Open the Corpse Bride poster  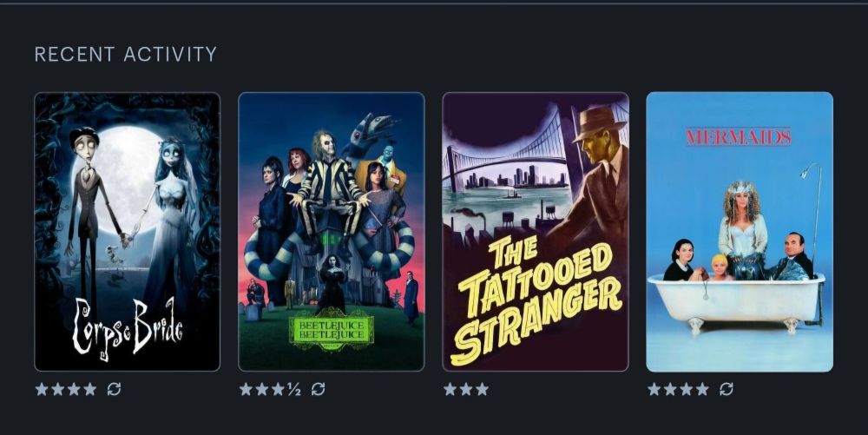pyautogui.click(x=128, y=231)
